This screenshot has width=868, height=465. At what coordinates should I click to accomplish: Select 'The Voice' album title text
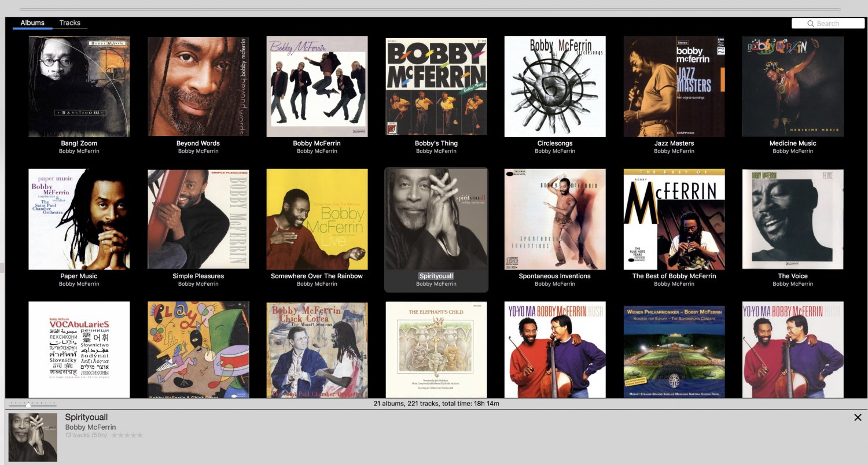click(793, 276)
